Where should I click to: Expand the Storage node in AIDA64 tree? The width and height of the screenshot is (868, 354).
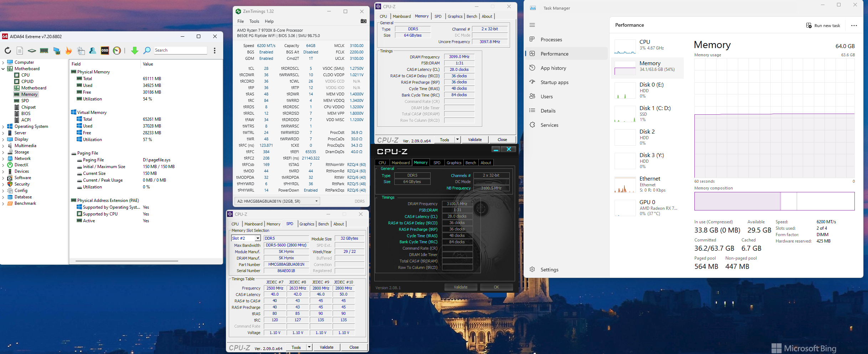click(3, 152)
